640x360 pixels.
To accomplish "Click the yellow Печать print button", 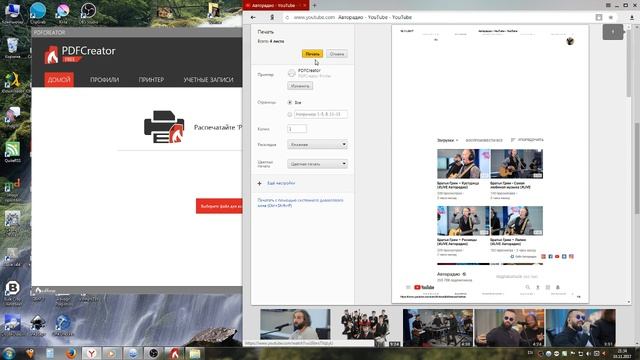I will pos(312,54).
